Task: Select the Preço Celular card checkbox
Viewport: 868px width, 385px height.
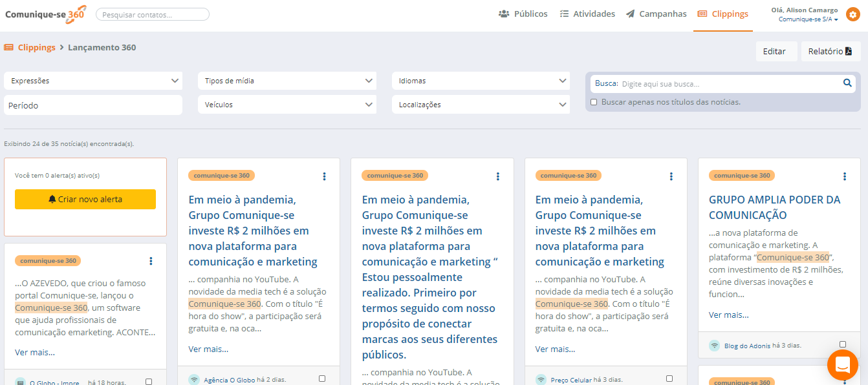Action: [669, 379]
